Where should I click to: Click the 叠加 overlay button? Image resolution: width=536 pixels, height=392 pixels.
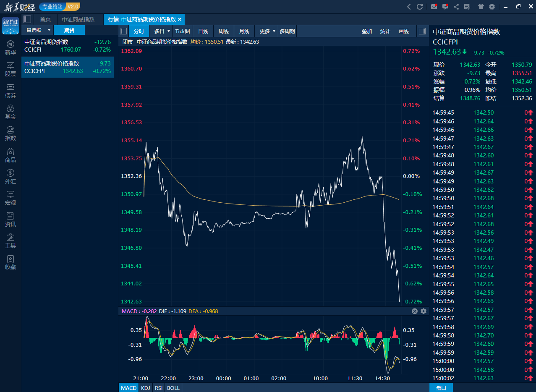(367, 31)
